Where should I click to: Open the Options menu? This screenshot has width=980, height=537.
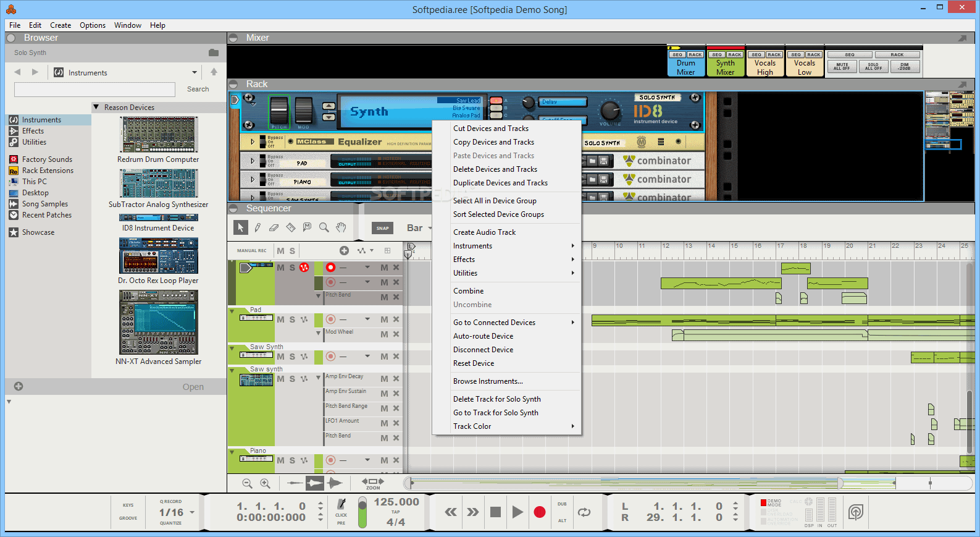point(93,25)
